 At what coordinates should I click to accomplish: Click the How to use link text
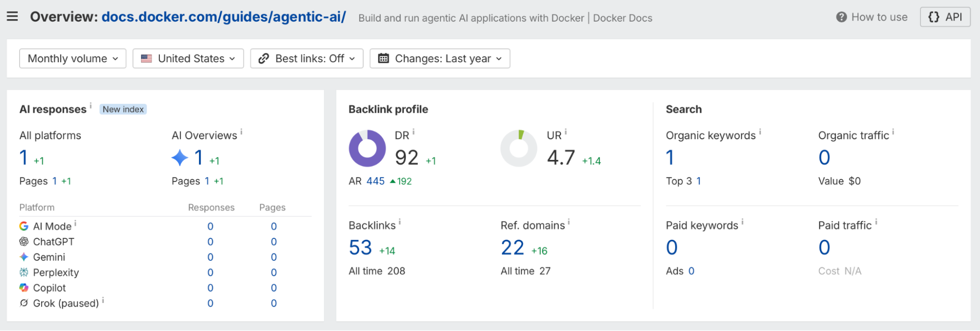pyautogui.click(x=879, y=17)
